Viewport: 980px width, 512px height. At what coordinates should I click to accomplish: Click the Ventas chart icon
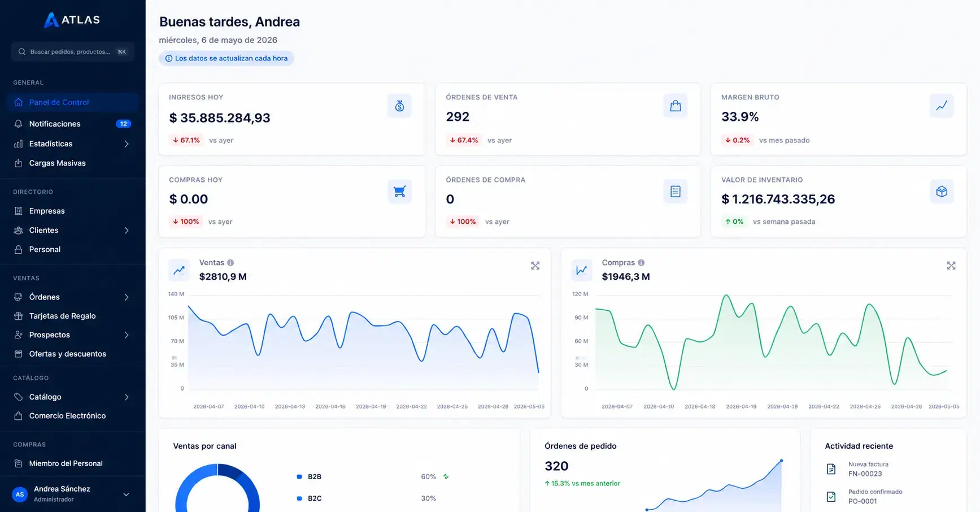click(179, 270)
